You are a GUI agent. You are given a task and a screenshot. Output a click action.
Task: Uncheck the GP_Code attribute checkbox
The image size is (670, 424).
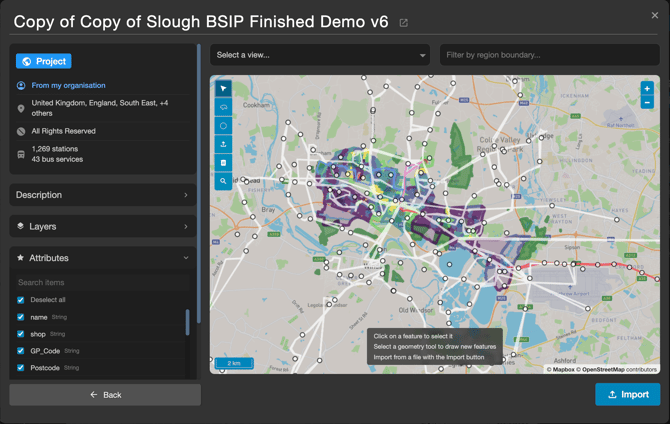[x=21, y=350]
